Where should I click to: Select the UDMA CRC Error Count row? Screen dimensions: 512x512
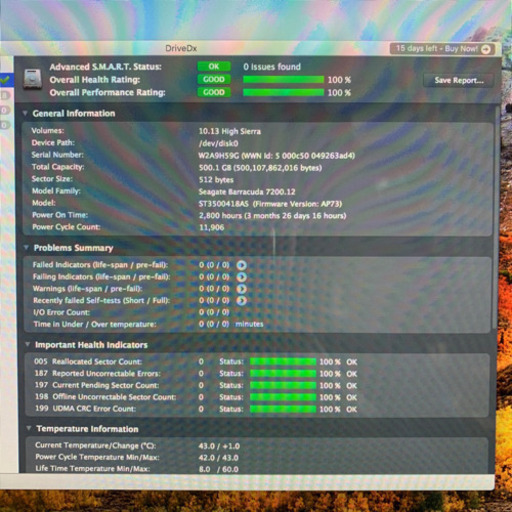point(257,409)
